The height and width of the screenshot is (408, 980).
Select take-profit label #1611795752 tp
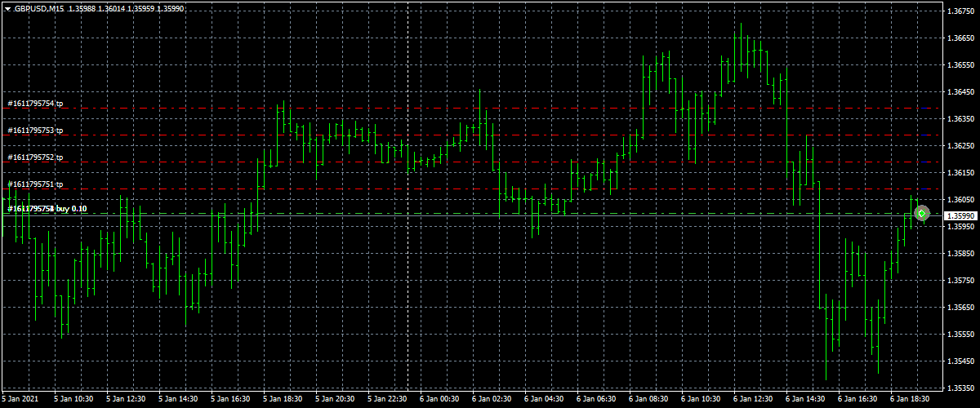point(36,157)
